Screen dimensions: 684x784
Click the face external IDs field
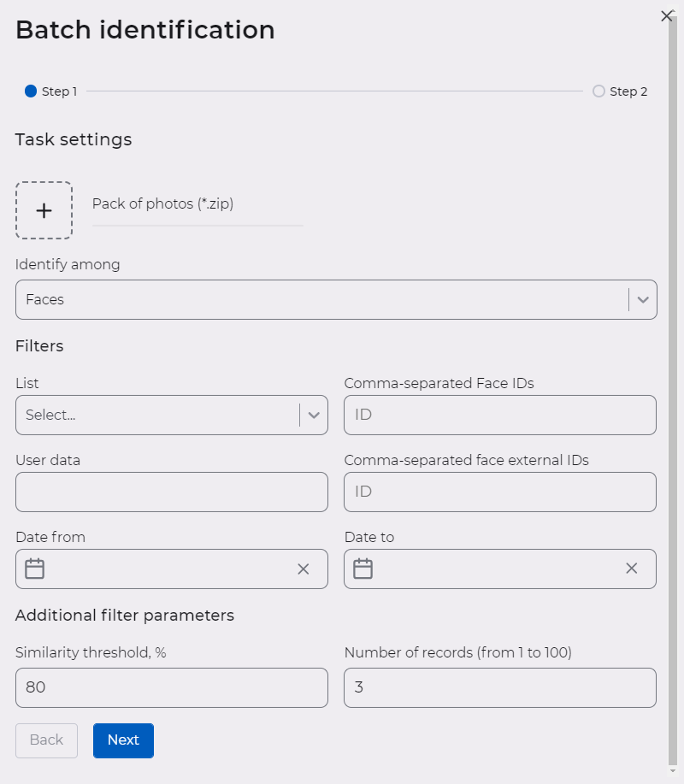click(499, 492)
